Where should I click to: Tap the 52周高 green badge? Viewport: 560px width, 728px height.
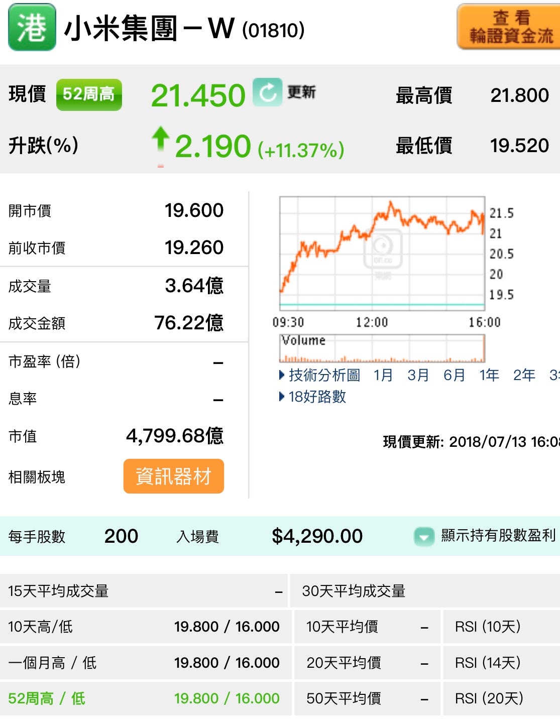click(x=89, y=94)
